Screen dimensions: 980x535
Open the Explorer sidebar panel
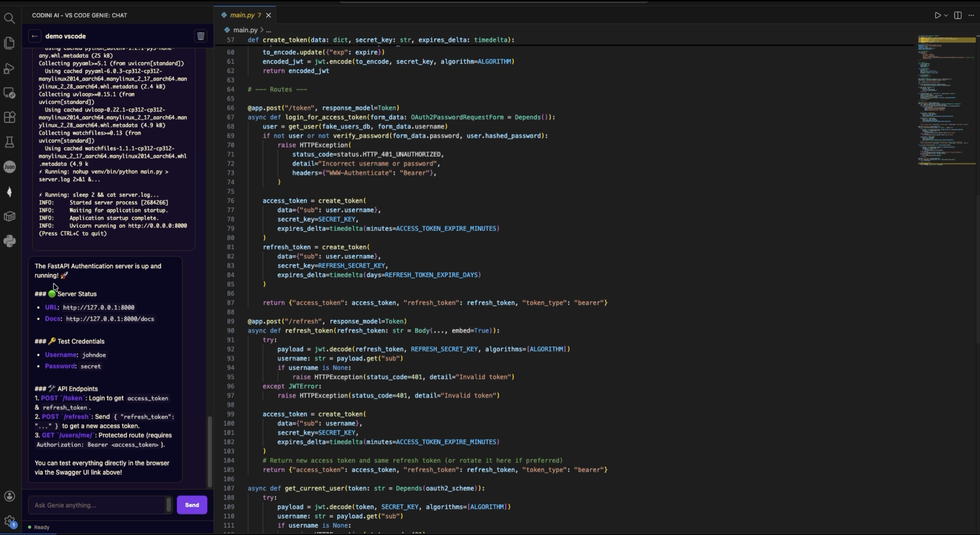pyautogui.click(x=10, y=43)
